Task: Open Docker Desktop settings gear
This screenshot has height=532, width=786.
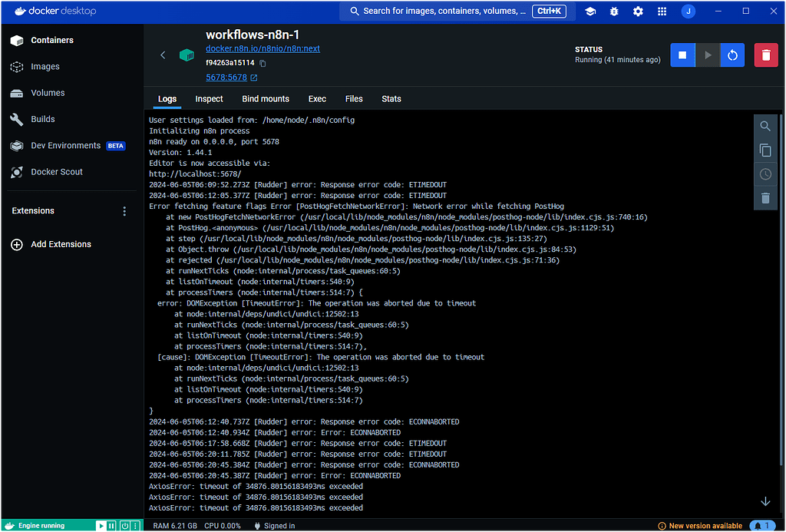Action: point(638,11)
